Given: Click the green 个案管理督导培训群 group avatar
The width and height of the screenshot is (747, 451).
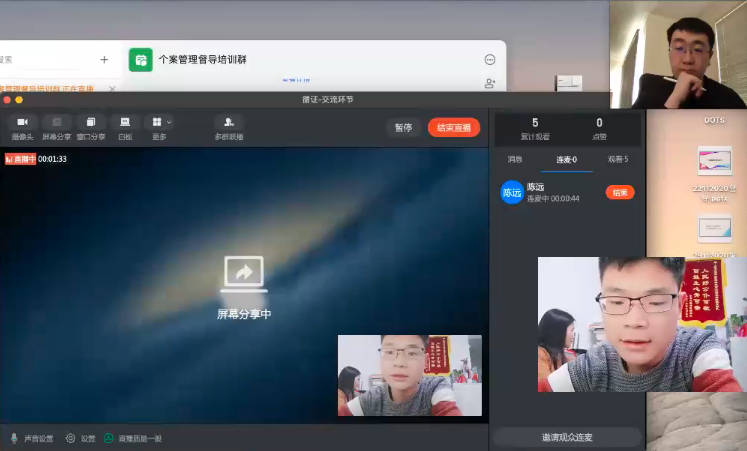Looking at the screenshot, I should (141, 60).
